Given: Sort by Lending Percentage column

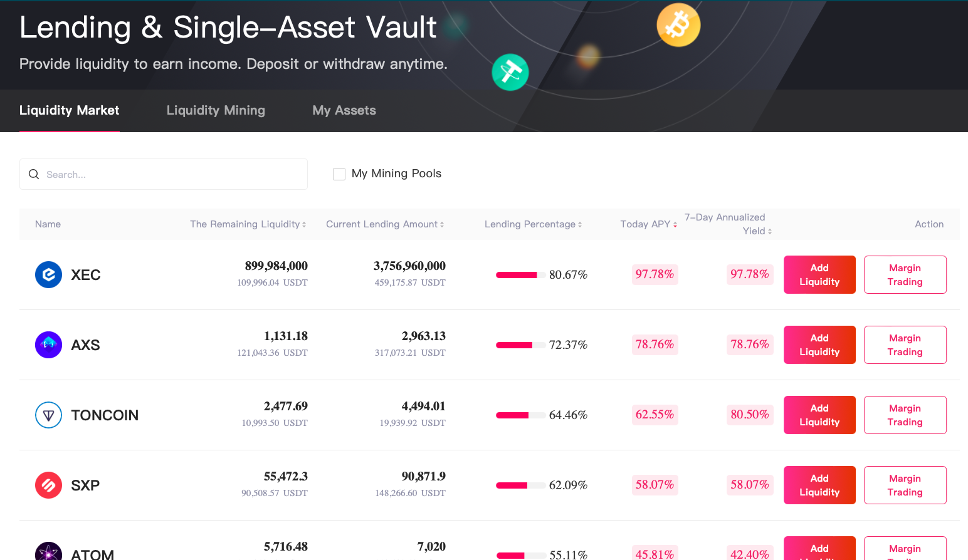Looking at the screenshot, I should point(533,224).
